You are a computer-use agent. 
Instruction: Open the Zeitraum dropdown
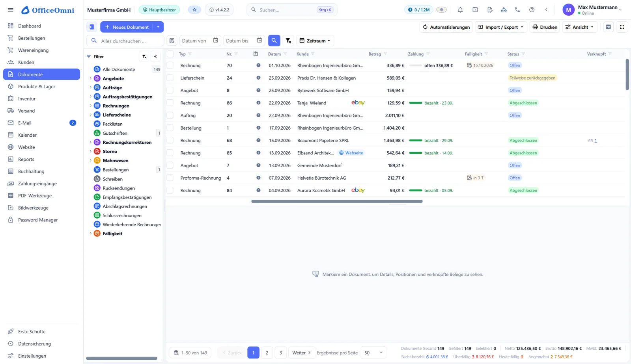point(315,41)
